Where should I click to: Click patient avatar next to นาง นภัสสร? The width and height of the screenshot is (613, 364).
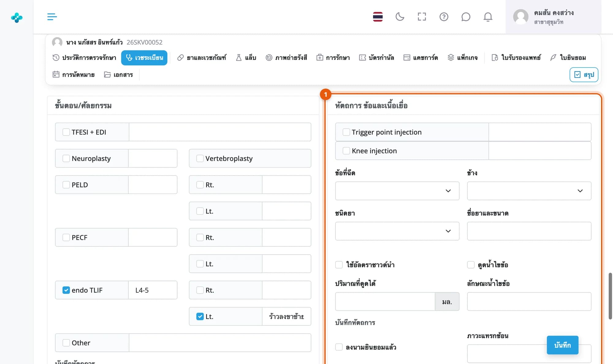click(57, 42)
